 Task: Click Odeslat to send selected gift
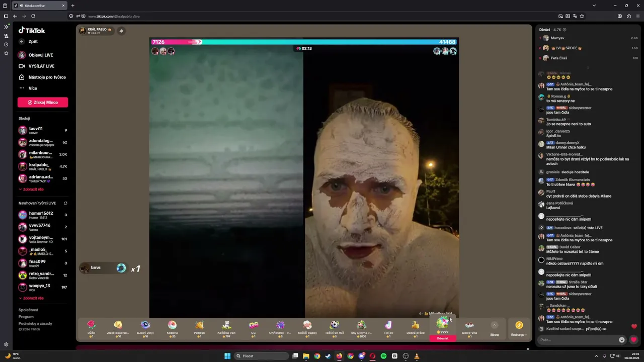[442, 338]
